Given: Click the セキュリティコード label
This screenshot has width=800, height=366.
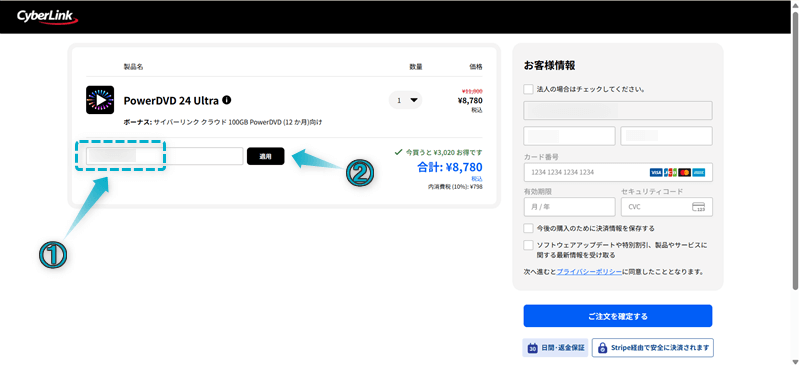Looking at the screenshot, I should tap(652, 191).
